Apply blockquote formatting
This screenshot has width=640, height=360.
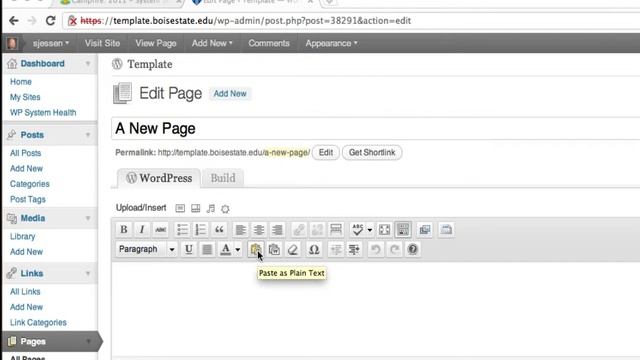pyautogui.click(x=219, y=229)
